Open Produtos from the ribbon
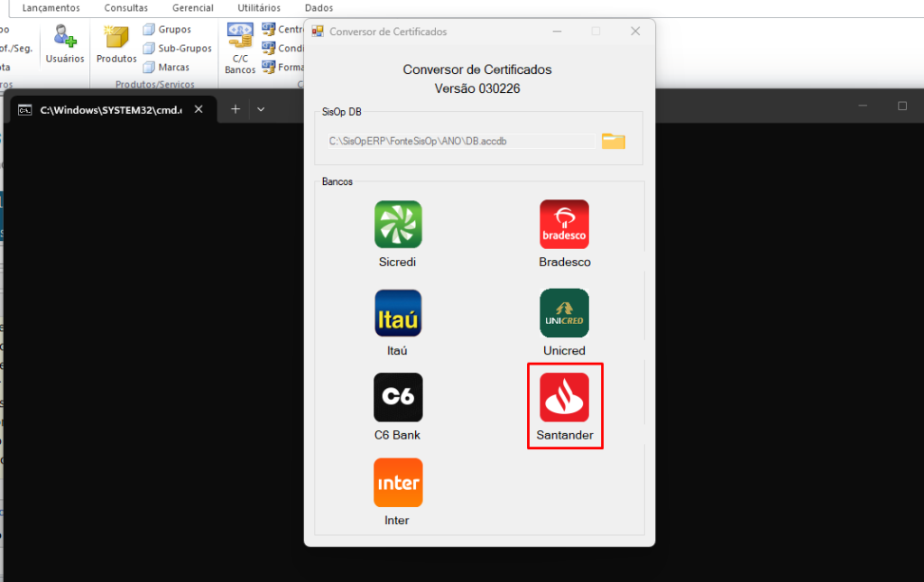 (x=116, y=44)
